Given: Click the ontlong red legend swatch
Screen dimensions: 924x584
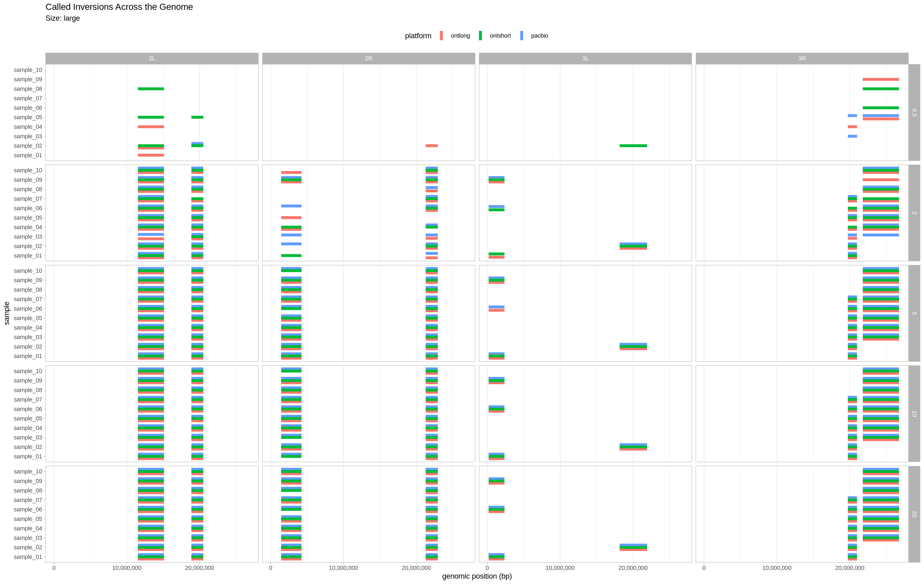Looking at the screenshot, I should (441, 36).
